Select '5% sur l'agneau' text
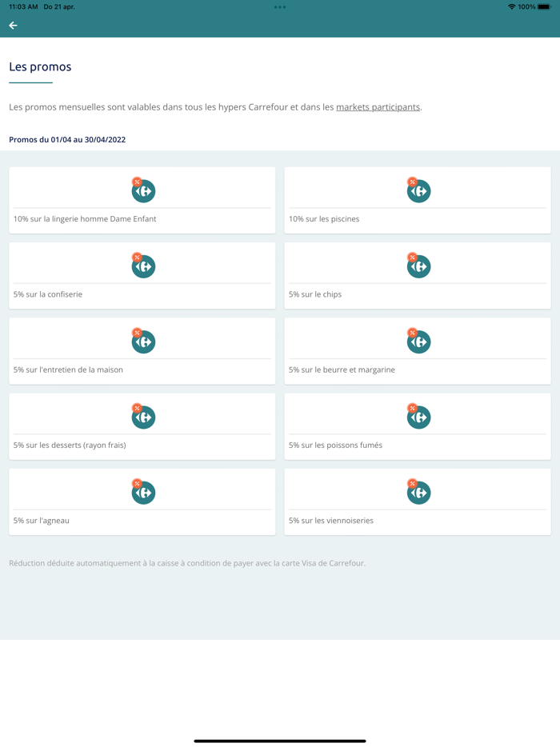This screenshot has height=747, width=560. (x=42, y=521)
